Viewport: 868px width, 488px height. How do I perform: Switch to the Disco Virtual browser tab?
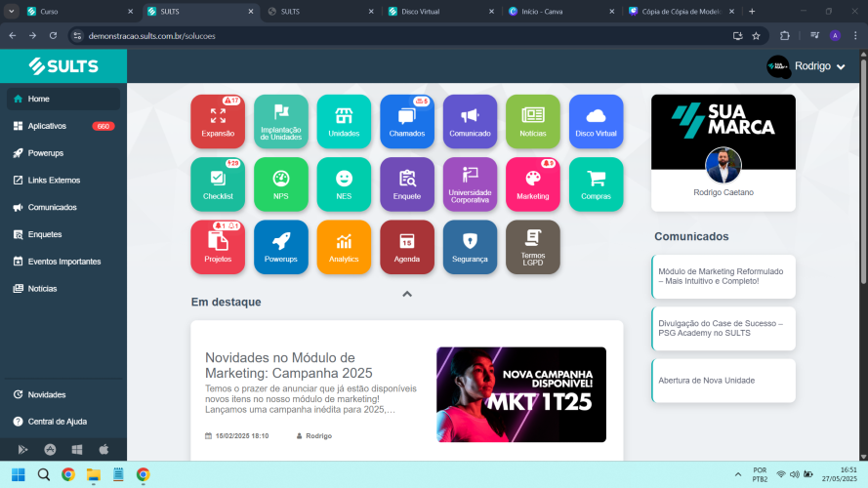click(441, 11)
